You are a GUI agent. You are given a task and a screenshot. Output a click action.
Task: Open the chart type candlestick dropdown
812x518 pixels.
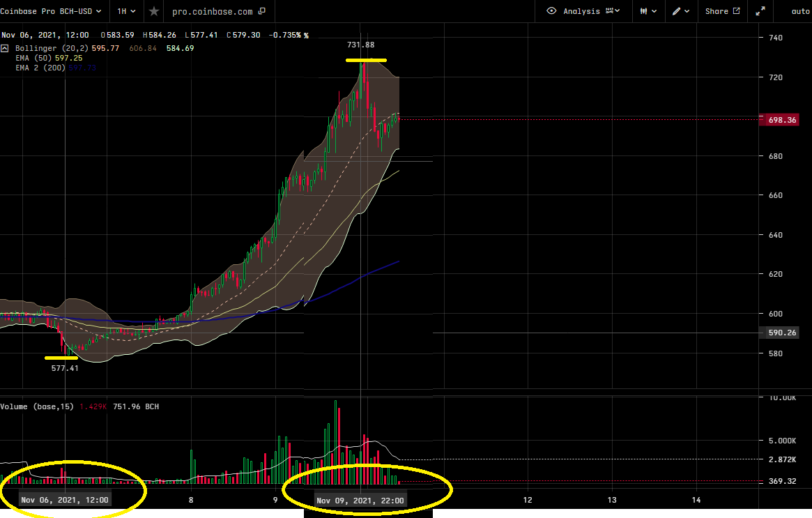point(648,11)
